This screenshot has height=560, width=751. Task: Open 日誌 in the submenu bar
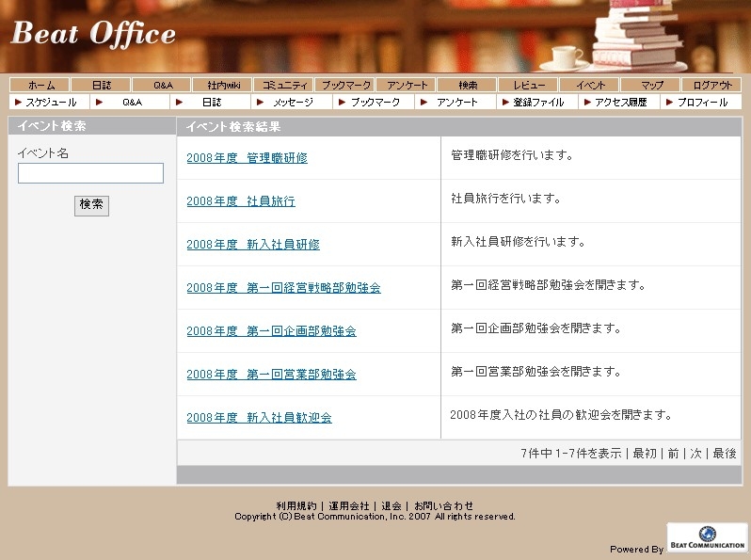point(211,102)
